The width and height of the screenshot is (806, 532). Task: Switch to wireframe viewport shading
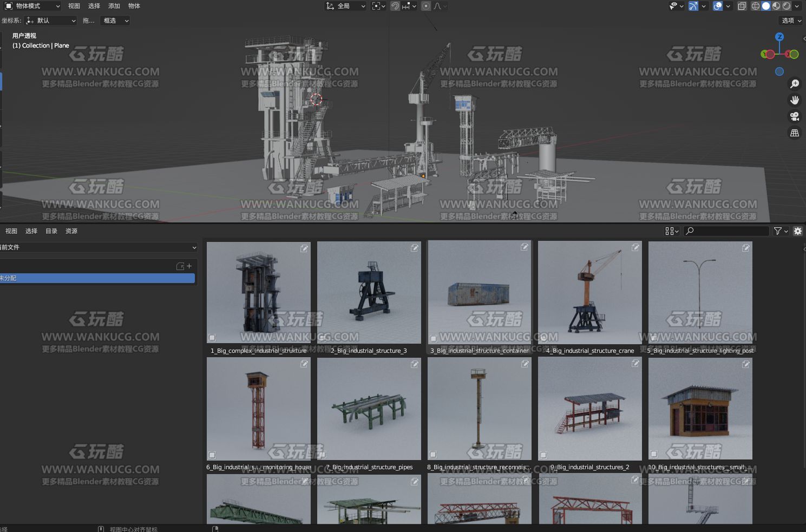click(x=756, y=6)
